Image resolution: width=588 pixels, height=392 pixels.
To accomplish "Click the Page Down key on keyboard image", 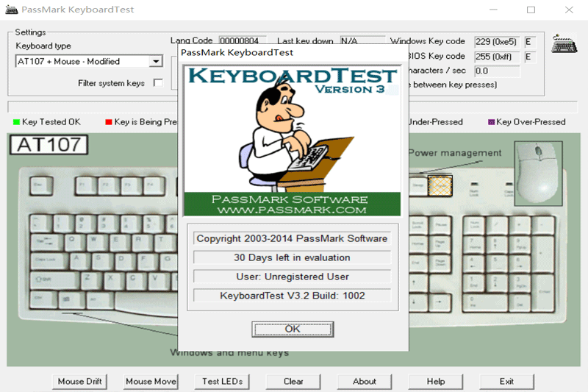I will [x=440, y=263].
